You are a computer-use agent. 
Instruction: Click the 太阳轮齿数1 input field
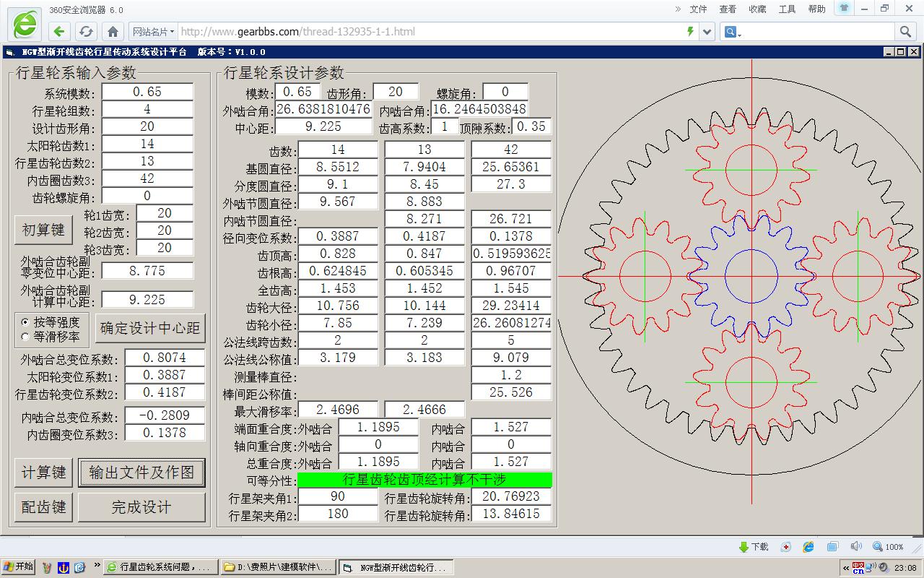pyautogui.click(x=147, y=144)
